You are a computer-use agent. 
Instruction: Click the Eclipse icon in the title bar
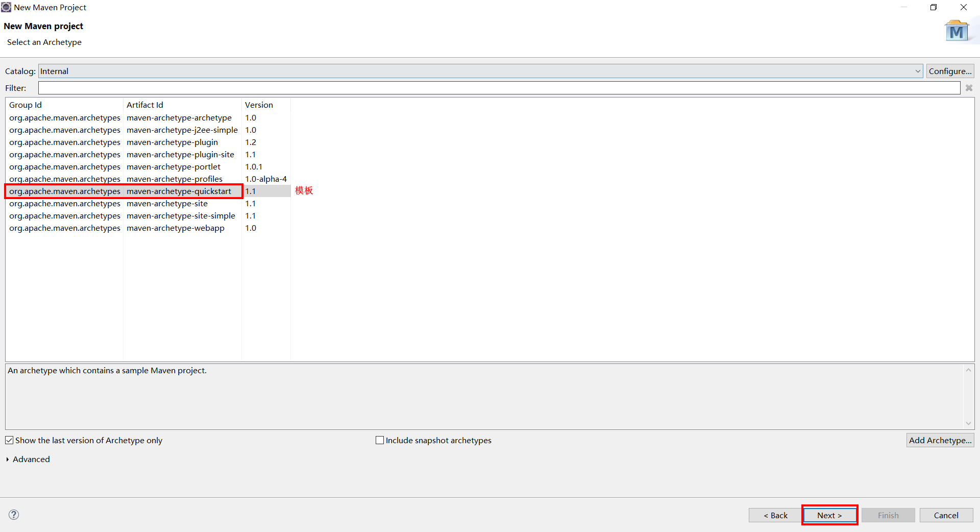[6, 7]
